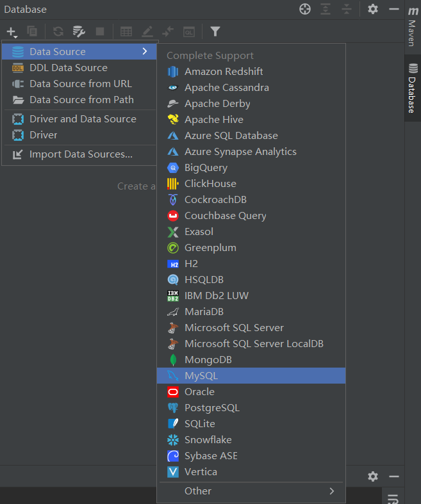The width and height of the screenshot is (421, 504).
Task: Select SQLite data source
Action: [251, 424]
